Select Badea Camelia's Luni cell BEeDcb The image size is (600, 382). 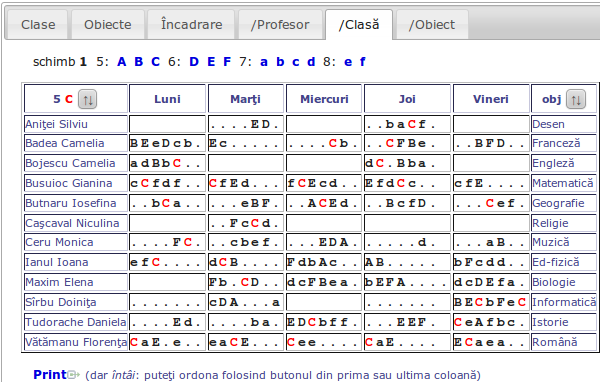tap(167, 143)
